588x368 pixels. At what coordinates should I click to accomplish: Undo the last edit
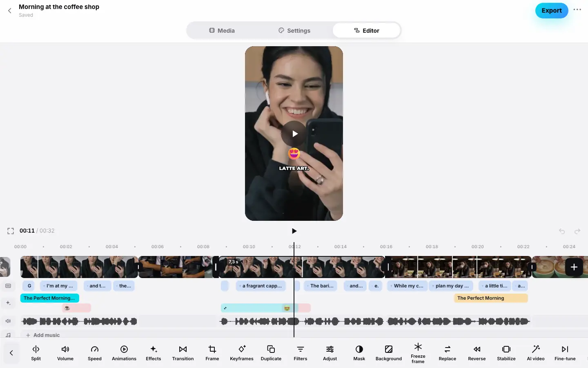tap(562, 231)
